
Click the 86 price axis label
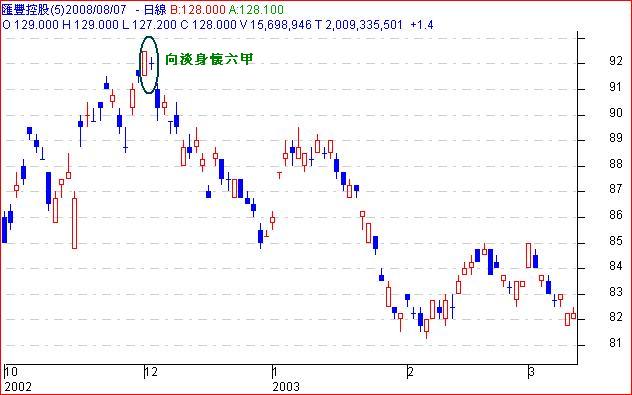tap(615, 215)
